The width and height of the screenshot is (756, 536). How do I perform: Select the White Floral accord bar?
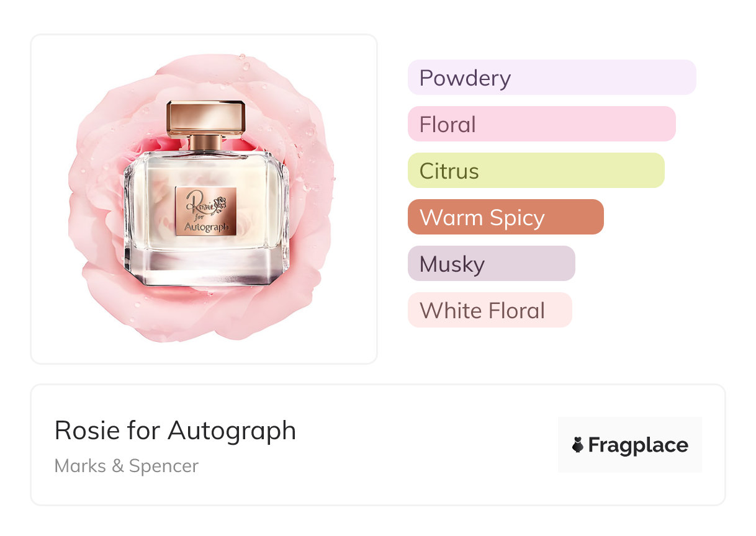[489, 310]
